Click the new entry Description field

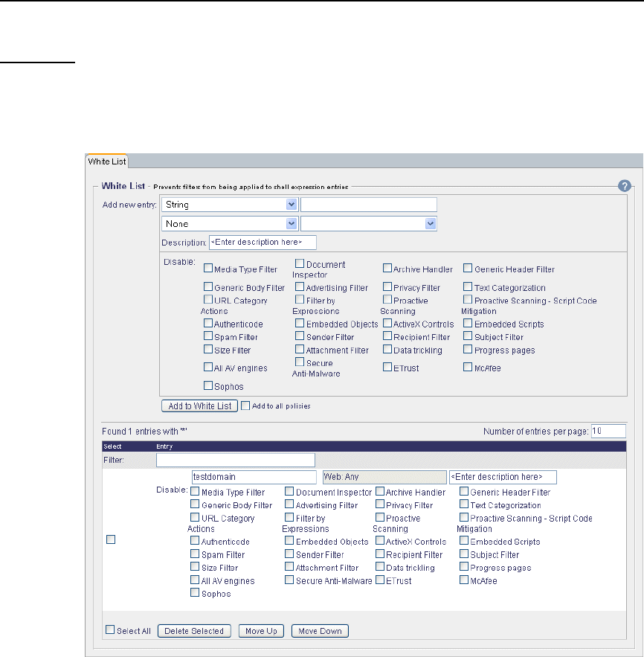(x=263, y=243)
